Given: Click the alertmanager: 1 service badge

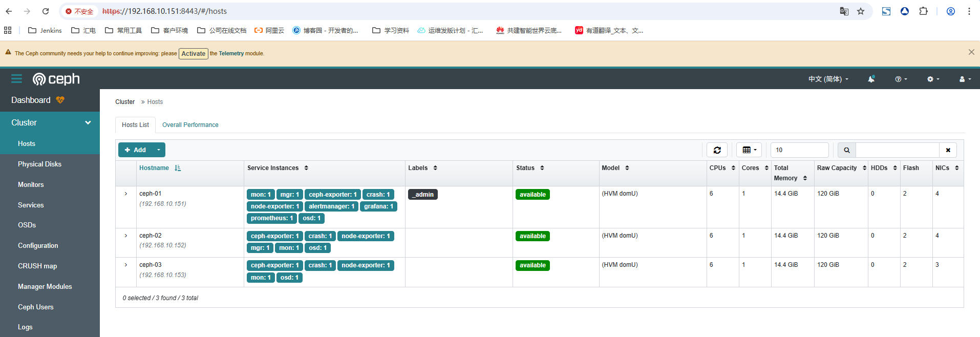Looking at the screenshot, I should tap(331, 206).
